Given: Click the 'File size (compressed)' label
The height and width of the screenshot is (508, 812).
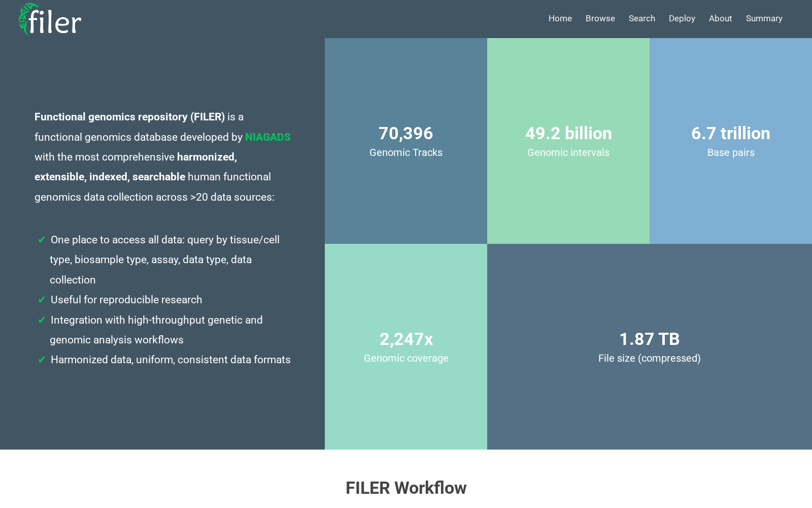Looking at the screenshot, I should tap(650, 358).
